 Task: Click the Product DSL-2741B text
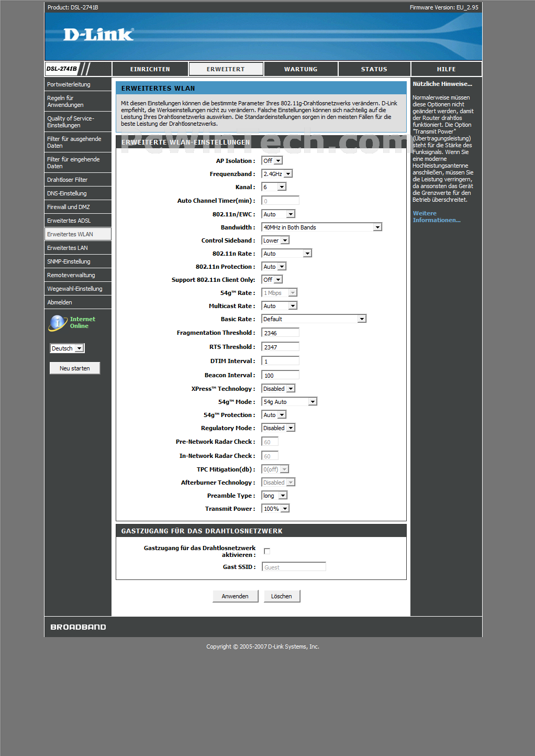point(73,7)
